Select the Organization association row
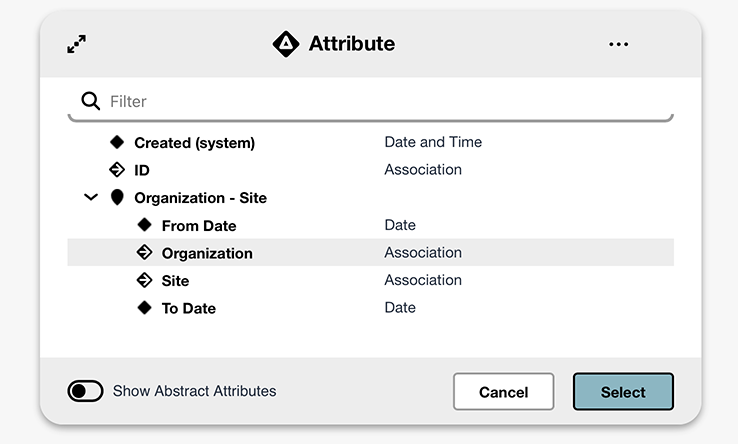Image resolution: width=738 pixels, height=444 pixels. click(207, 253)
